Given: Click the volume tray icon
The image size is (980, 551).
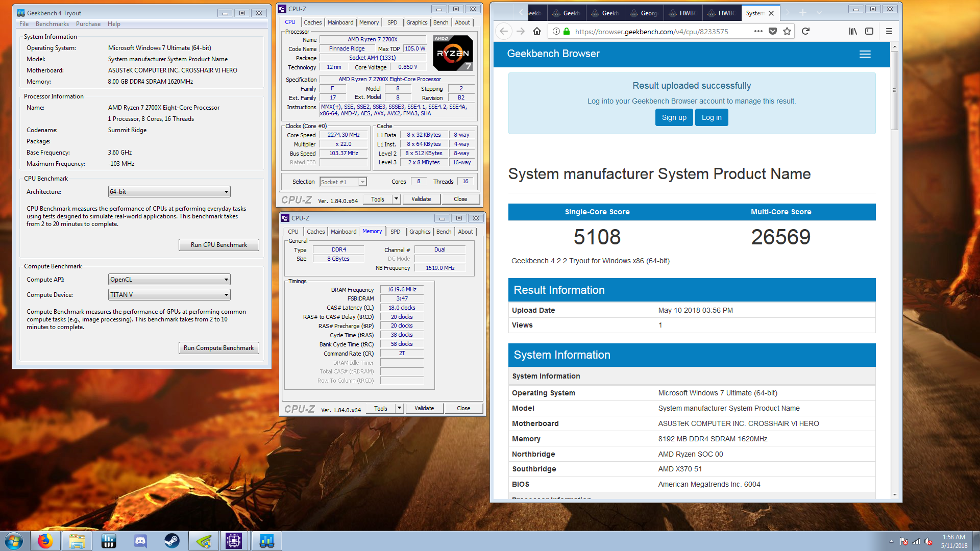Looking at the screenshot, I should 928,541.
